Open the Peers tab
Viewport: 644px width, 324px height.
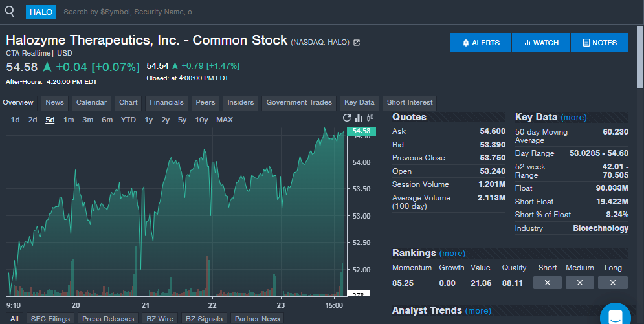pos(205,103)
